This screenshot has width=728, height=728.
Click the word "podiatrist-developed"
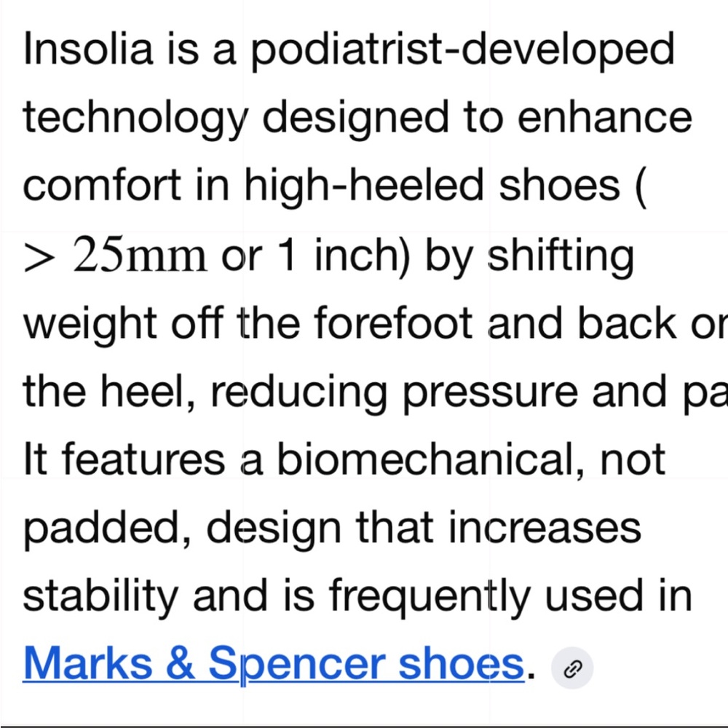[463, 51]
